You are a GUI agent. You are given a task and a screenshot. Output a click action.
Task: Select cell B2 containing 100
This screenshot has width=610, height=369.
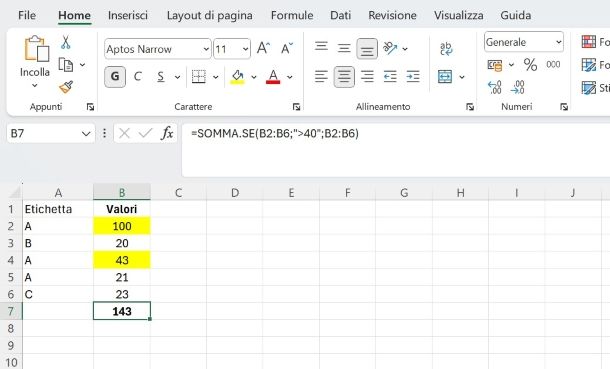click(122, 226)
